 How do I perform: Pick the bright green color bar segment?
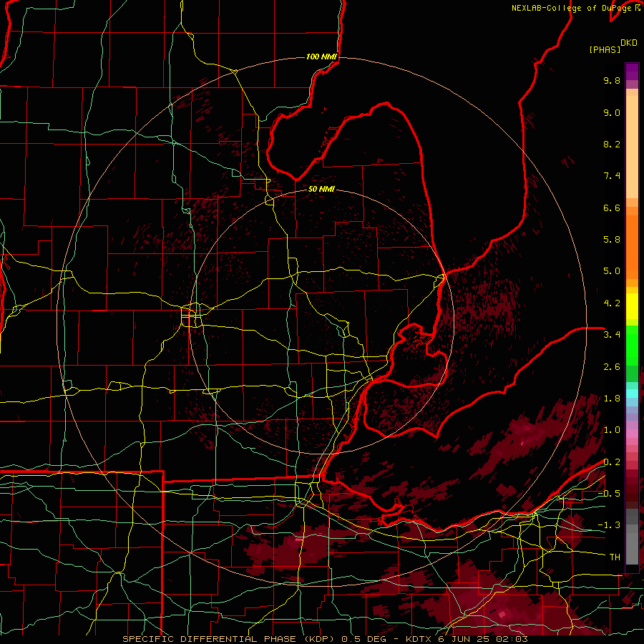point(632,345)
